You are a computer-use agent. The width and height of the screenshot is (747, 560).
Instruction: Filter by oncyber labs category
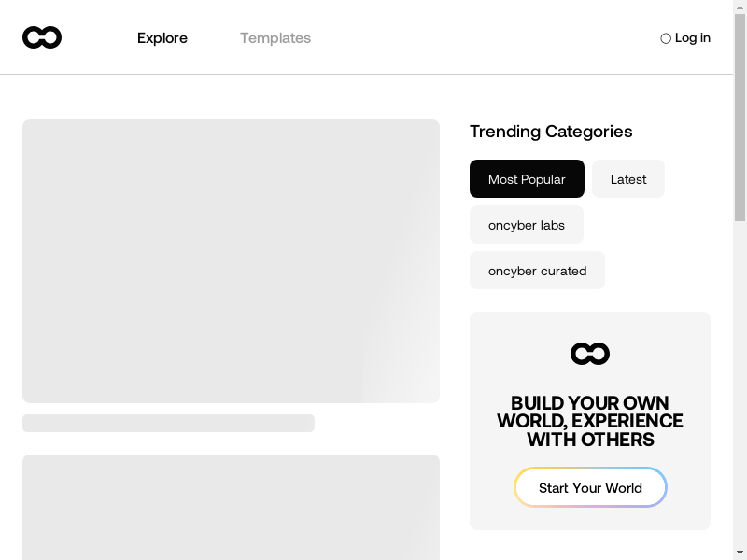[527, 225]
